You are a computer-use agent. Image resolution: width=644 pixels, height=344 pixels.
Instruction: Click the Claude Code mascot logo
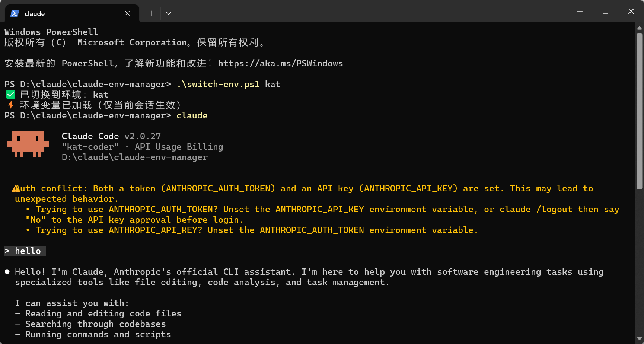coord(28,144)
